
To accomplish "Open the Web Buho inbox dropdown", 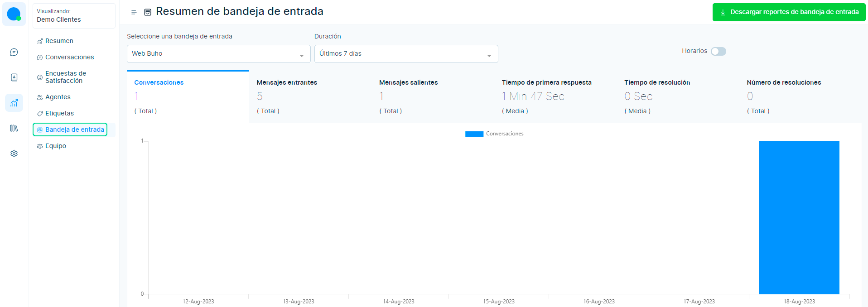I will coord(218,54).
